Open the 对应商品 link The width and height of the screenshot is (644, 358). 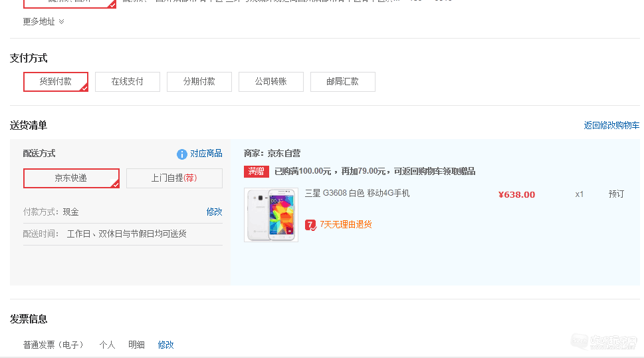(206, 154)
